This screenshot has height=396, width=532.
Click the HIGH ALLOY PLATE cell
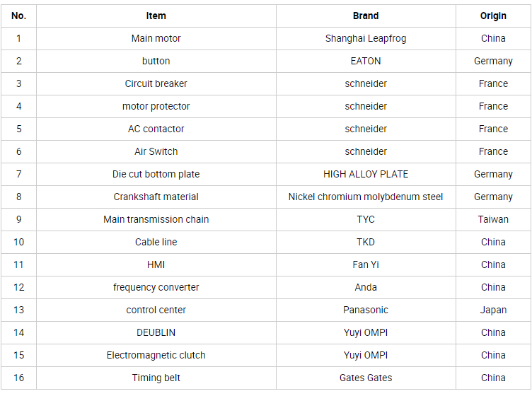(x=366, y=174)
